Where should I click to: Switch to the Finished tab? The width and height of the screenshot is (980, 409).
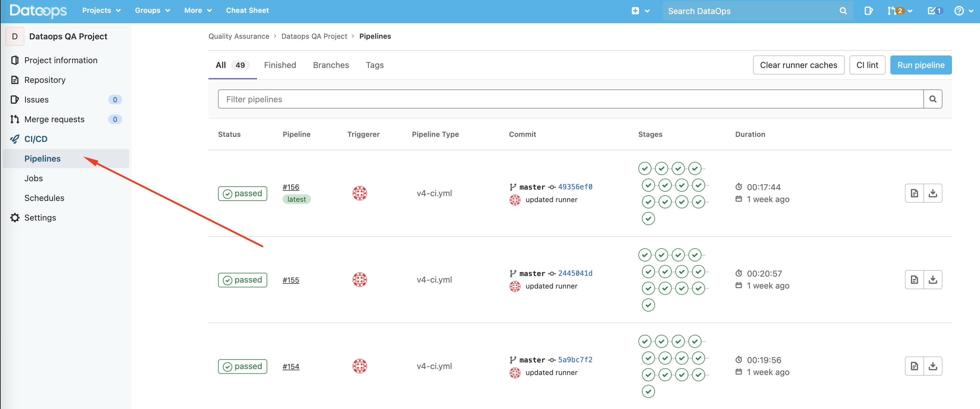click(280, 65)
